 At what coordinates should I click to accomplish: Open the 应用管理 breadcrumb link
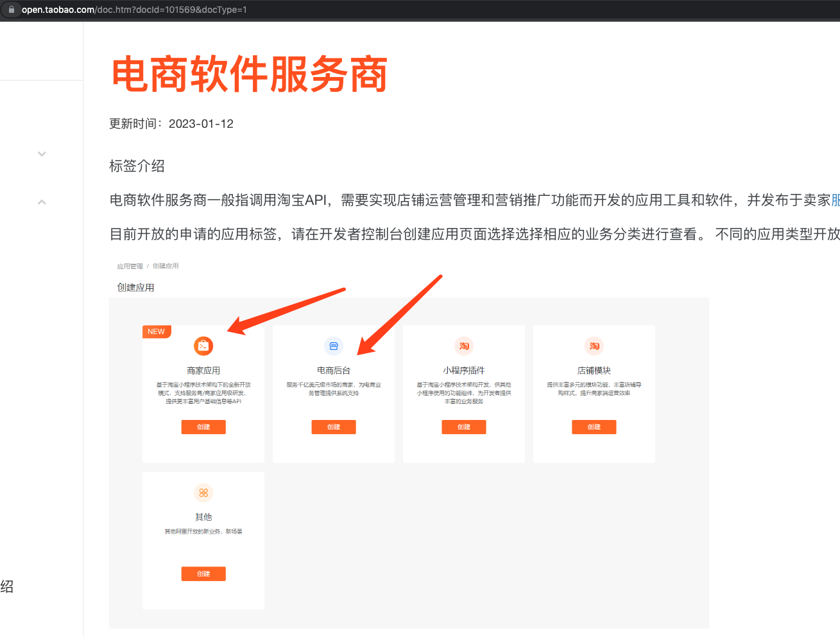click(130, 266)
